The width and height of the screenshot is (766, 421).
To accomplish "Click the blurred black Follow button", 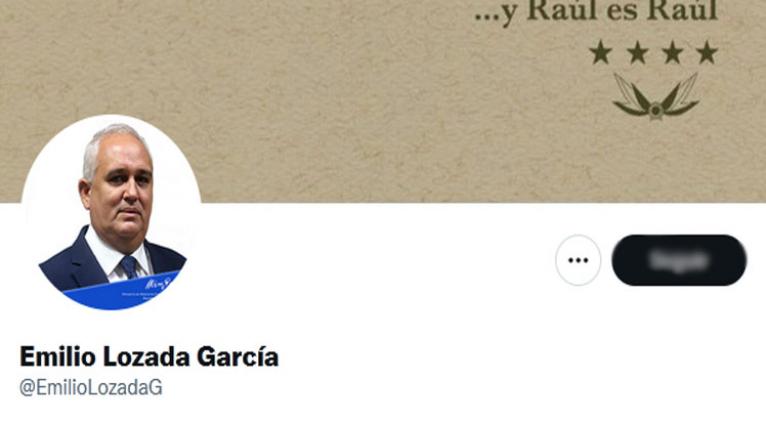I will pos(679,260).
